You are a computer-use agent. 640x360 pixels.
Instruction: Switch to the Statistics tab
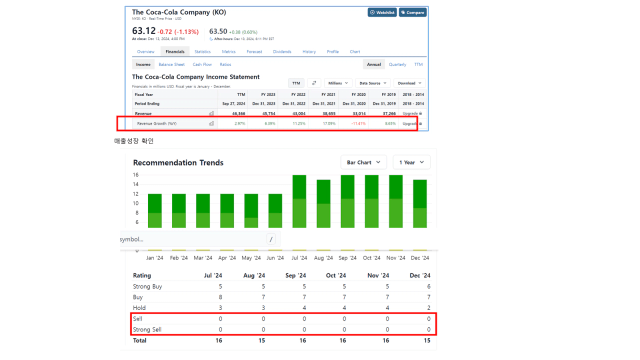[202, 52]
